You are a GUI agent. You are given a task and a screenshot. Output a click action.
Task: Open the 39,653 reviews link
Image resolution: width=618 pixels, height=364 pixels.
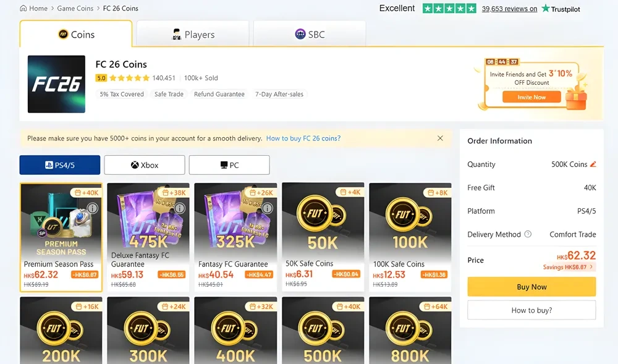[x=509, y=9]
